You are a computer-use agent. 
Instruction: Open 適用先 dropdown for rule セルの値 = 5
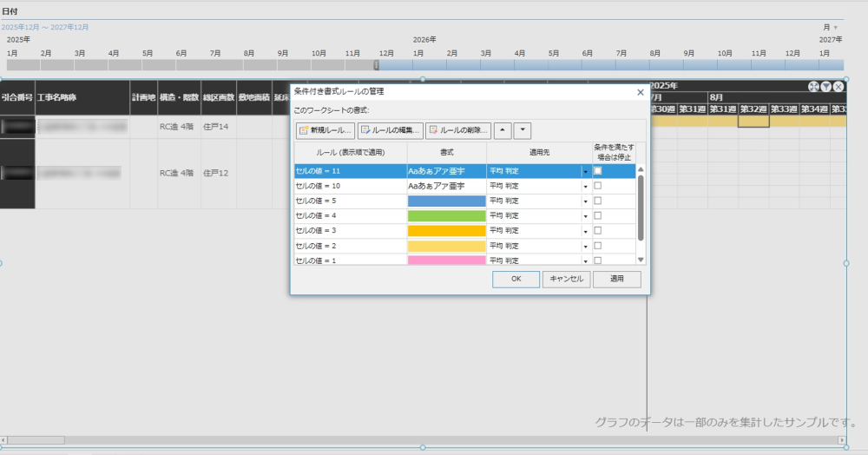click(586, 201)
